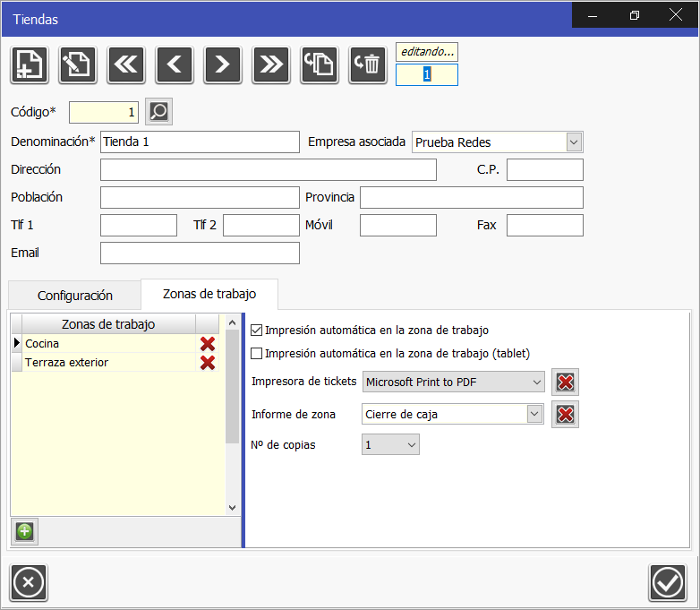Remove the Terraza exterior zone

click(208, 363)
